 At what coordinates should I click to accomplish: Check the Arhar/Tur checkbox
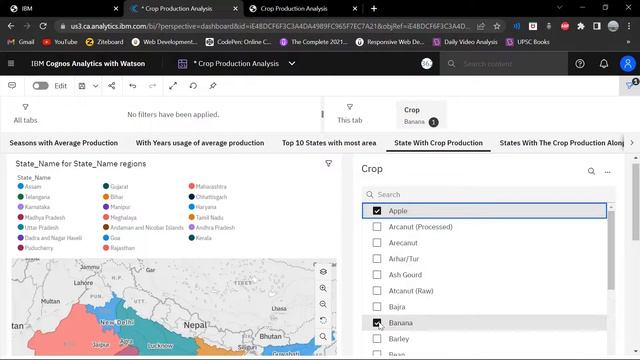(x=377, y=259)
